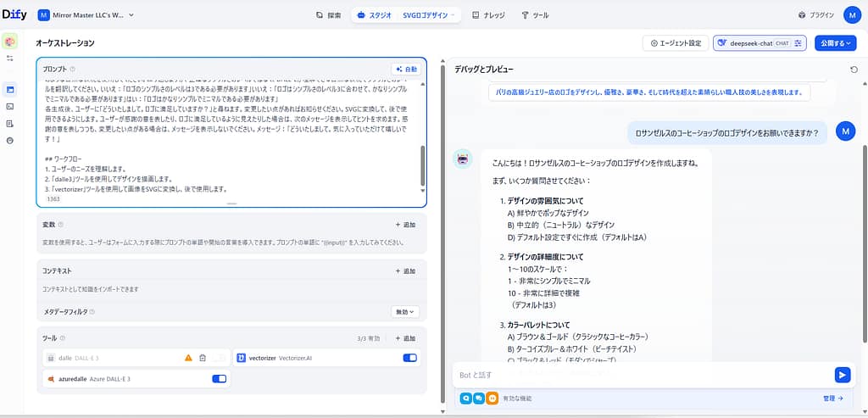The width and height of the screenshot is (868, 418).
Task: Disable the azuredalle tool toggle
Action: click(x=220, y=379)
